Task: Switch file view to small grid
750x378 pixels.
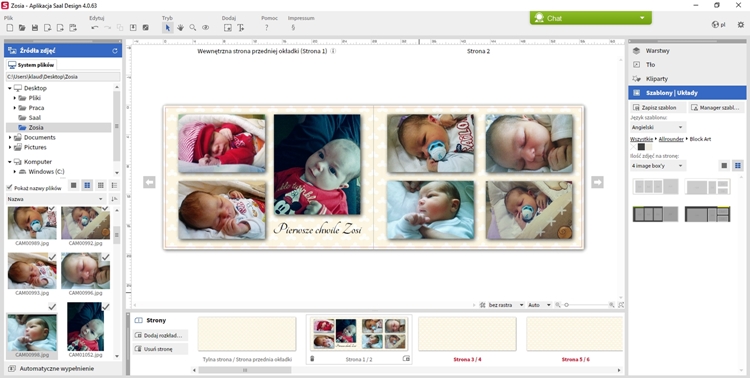Action: [100, 185]
